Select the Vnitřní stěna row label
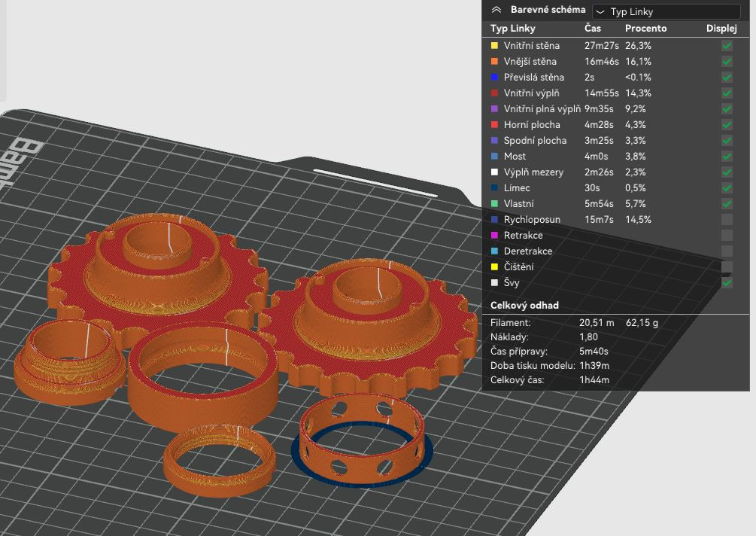 point(531,46)
